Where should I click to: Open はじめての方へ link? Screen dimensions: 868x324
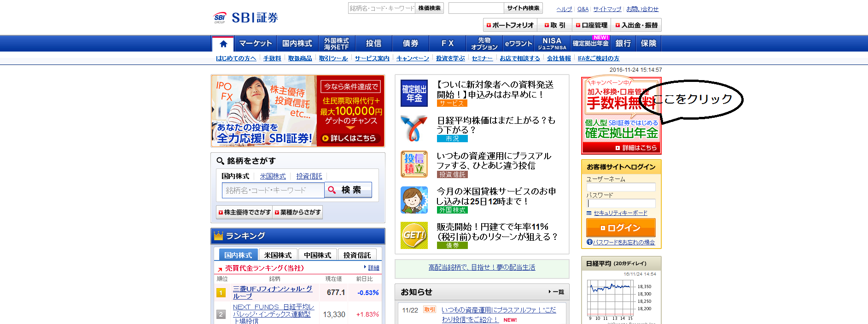click(x=236, y=58)
